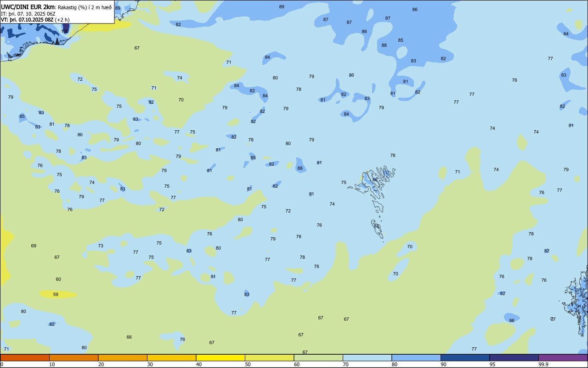Click the '20' legend tick label

click(x=101, y=364)
